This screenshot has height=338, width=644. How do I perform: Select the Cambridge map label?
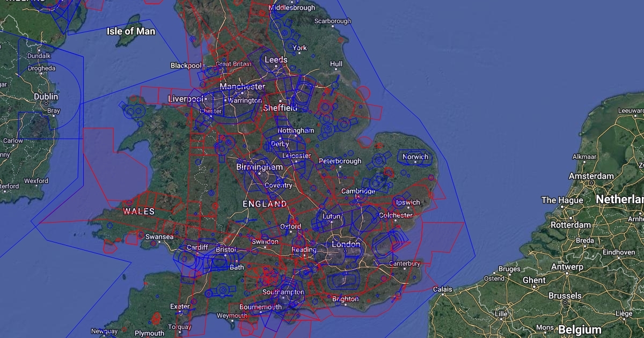point(358,191)
